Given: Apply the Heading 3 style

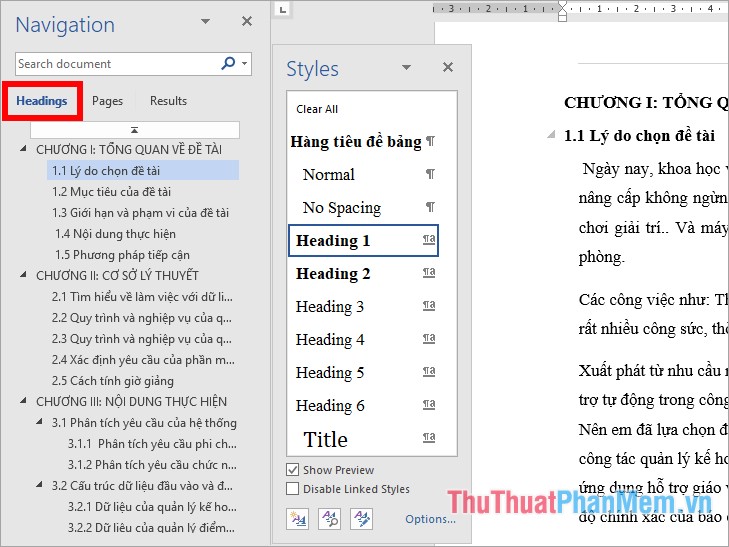Looking at the screenshot, I should click(x=363, y=306).
